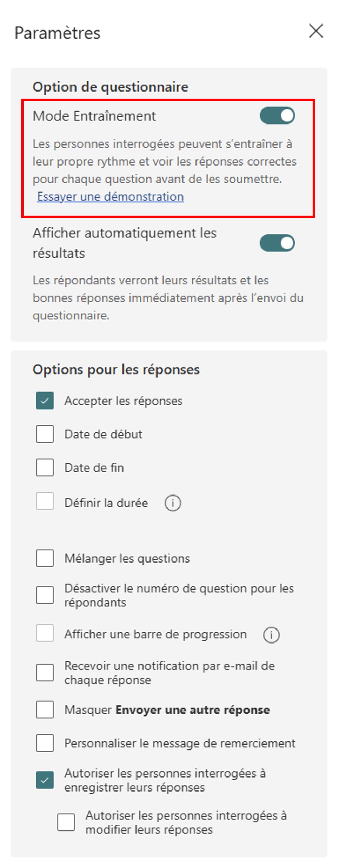Click the Mode Entraînement label text
This screenshot has height=868, width=339.
coord(94,116)
